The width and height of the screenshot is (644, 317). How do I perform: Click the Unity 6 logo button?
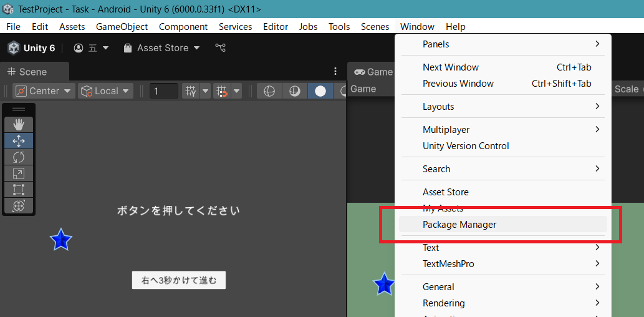click(x=31, y=48)
